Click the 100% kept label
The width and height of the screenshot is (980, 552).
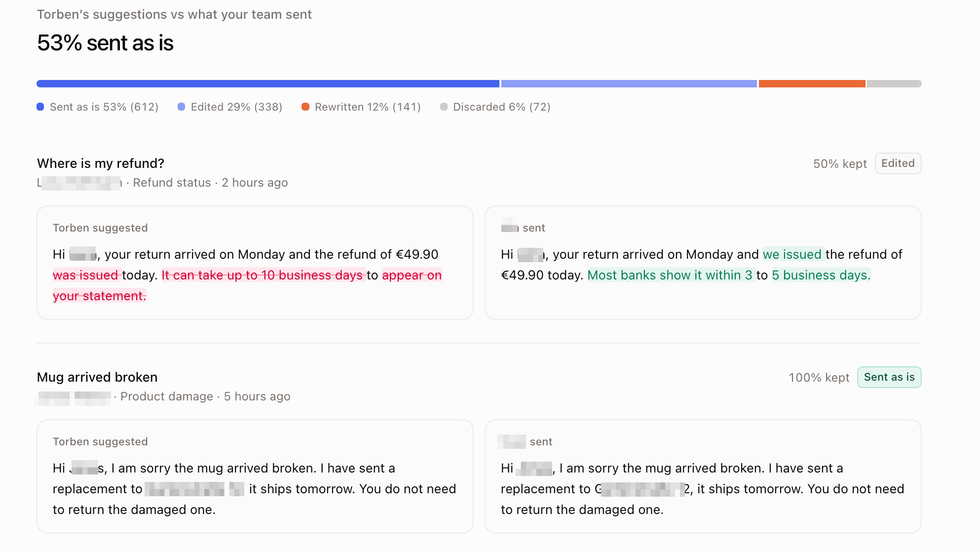click(819, 378)
